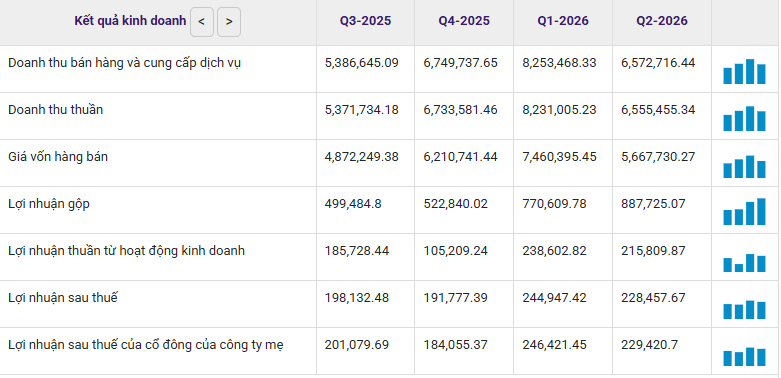The width and height of the screenshot is (781, 378).
Task: Select the value 246,421.45
Action: [554, 345]
